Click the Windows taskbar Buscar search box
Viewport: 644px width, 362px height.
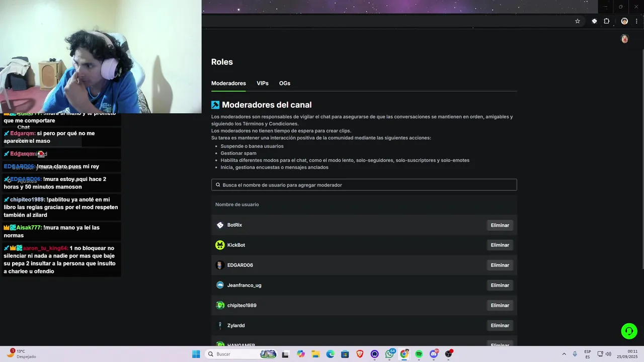242,354
